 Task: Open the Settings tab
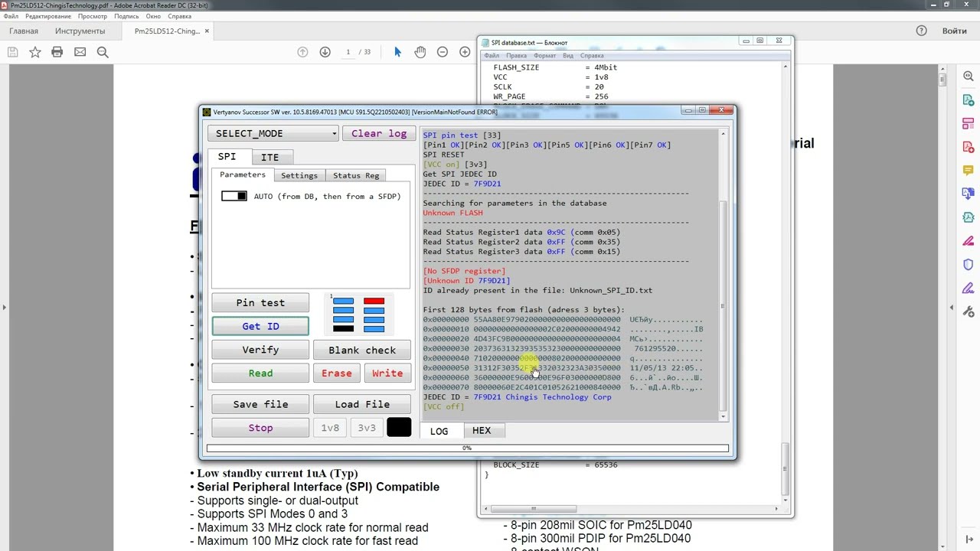pyautogui.click(x=299, y=175)
